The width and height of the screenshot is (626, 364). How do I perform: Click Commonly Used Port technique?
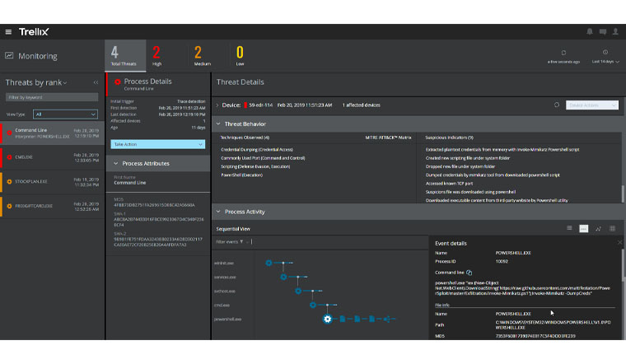(263, 158)
